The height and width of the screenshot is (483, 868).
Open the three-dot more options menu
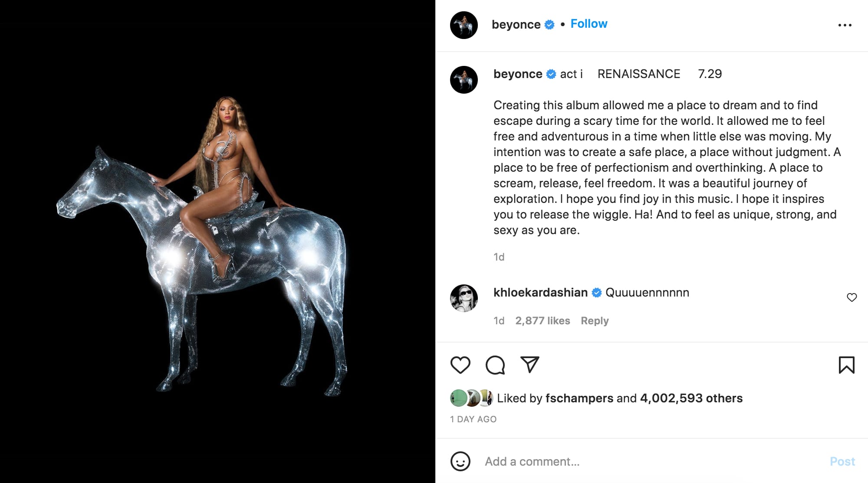[x=845, y=25]
